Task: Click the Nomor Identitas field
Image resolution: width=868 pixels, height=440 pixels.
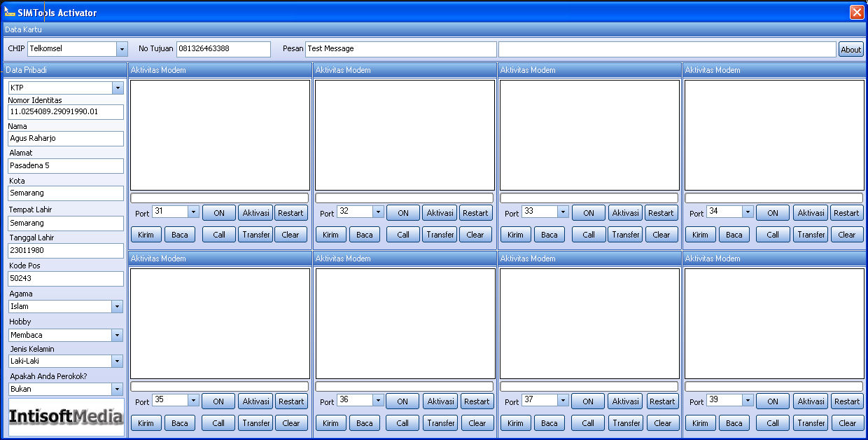Action: pyautogui.click(x=66, y=112)
